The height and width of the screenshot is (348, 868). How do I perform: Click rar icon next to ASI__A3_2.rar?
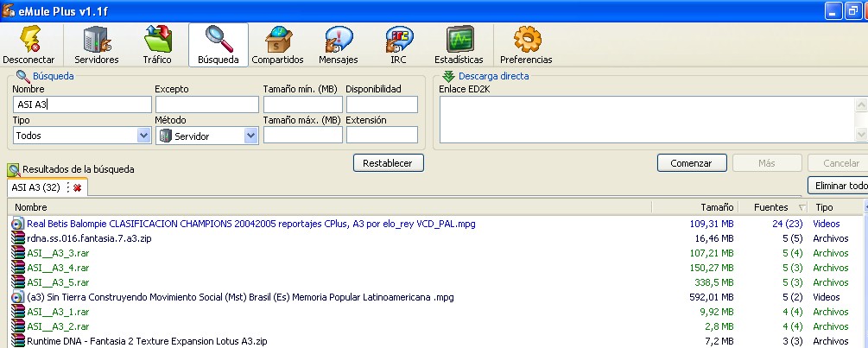[x=18, y=326]
